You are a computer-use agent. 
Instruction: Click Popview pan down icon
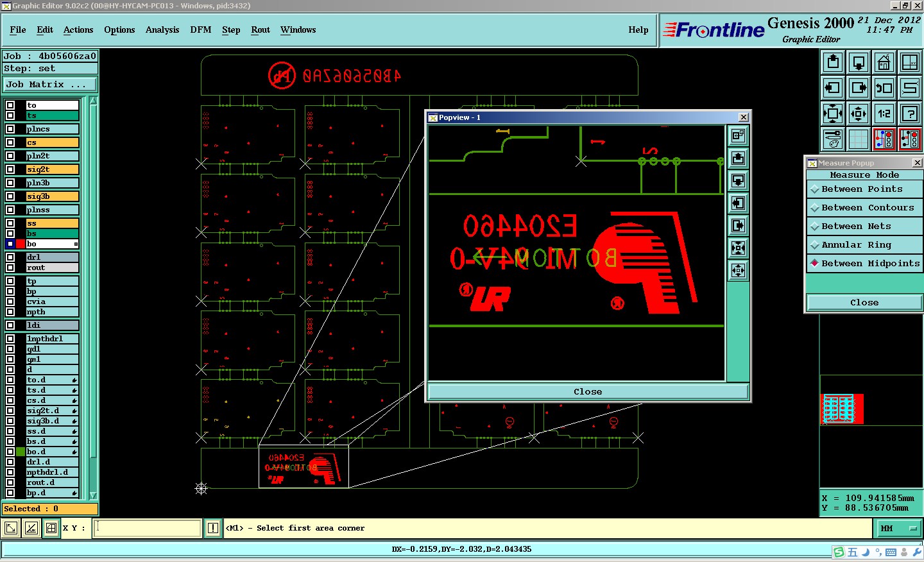click(x=738, y=180)
